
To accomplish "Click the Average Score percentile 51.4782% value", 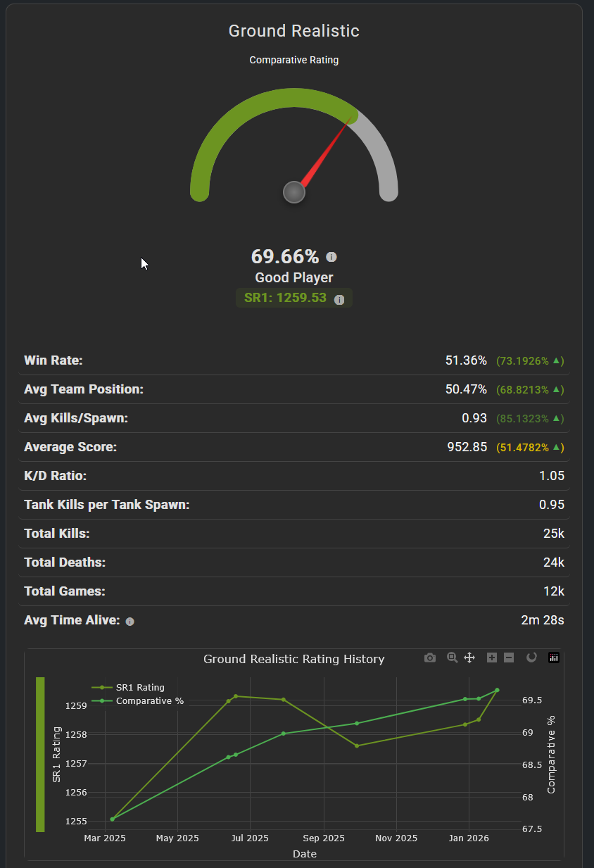I will tap(530, 448).
